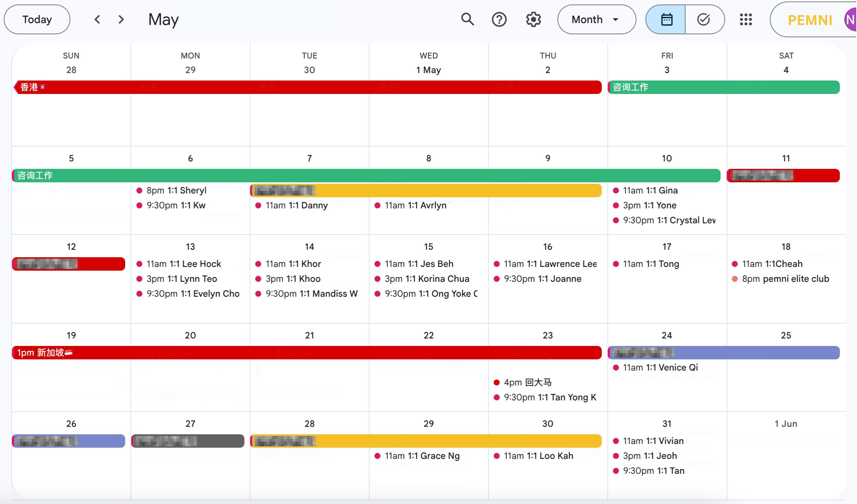Open 8pm pemni elite club event
Screen dimensions: 857x504
780,279
